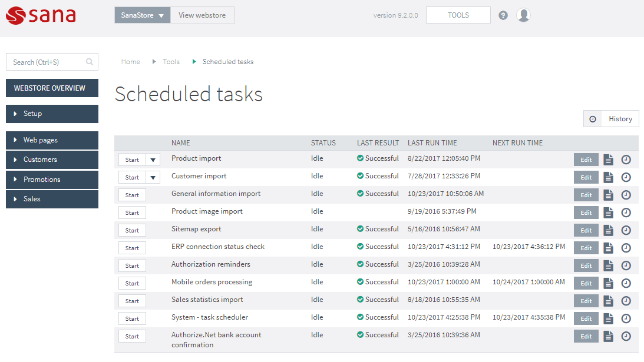Viewport: 644px width, 362px height.
Task: Click the History clock icon
Action: click(x=592, y=118)
